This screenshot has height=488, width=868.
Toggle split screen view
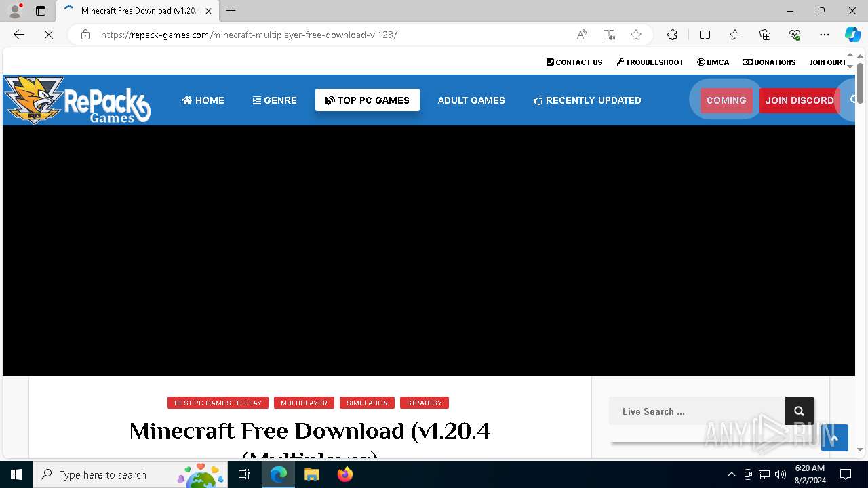[x=705, y=35]
